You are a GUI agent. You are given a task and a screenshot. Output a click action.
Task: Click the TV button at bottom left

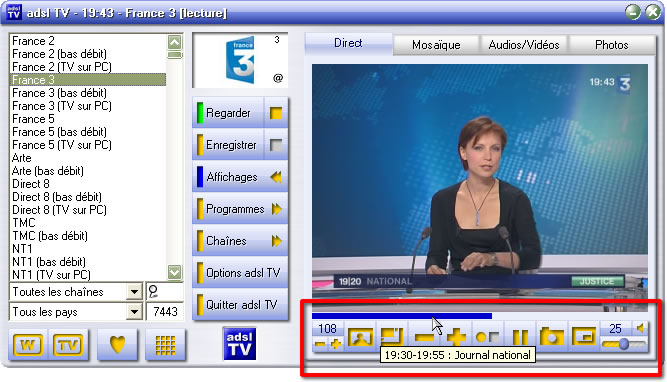tap(68, 345)
